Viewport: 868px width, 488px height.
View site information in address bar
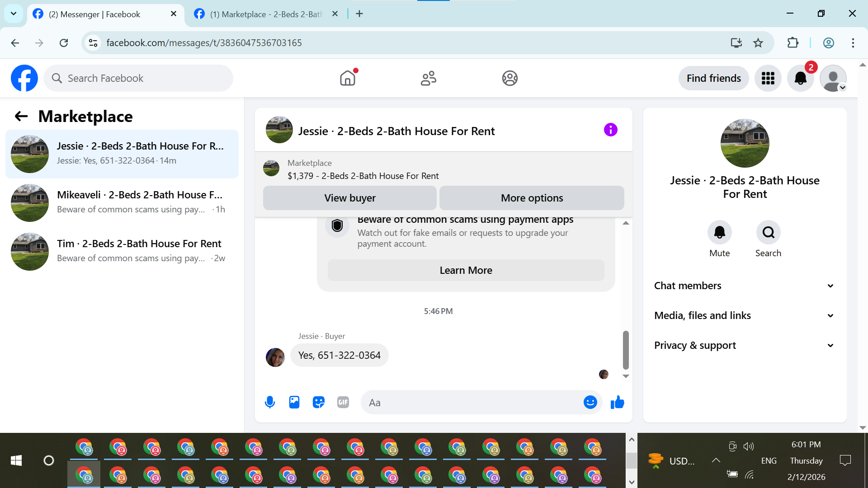(x=93, y=43)
